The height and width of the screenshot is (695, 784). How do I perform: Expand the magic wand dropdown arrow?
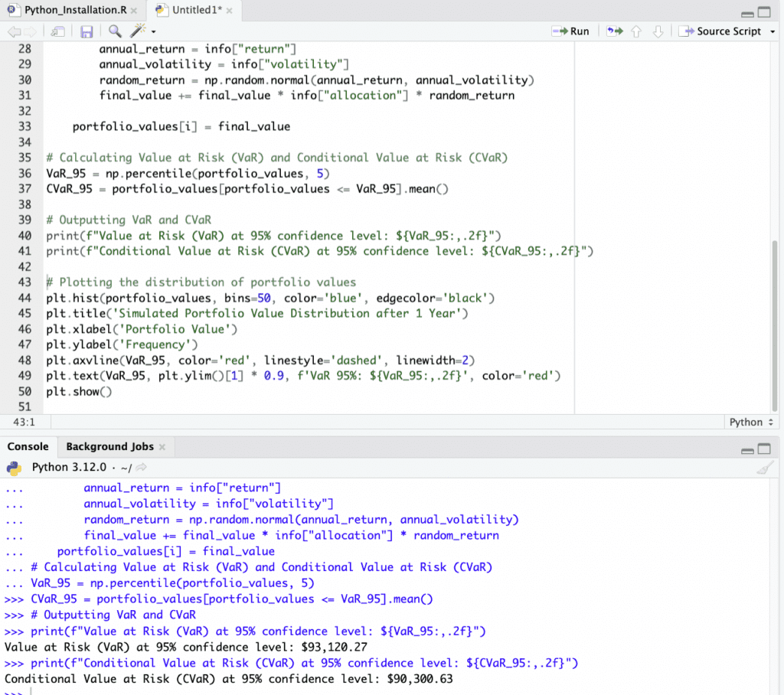click(153, 32)
